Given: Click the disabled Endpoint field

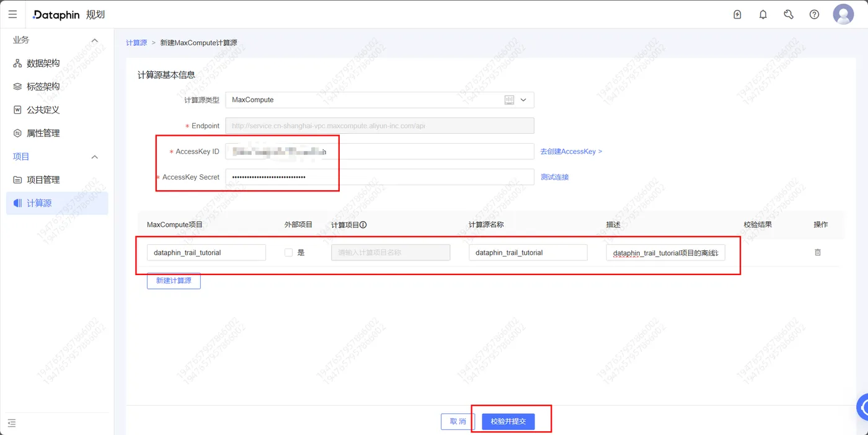Looking at the screenshot, I should (x=379, y=126).
